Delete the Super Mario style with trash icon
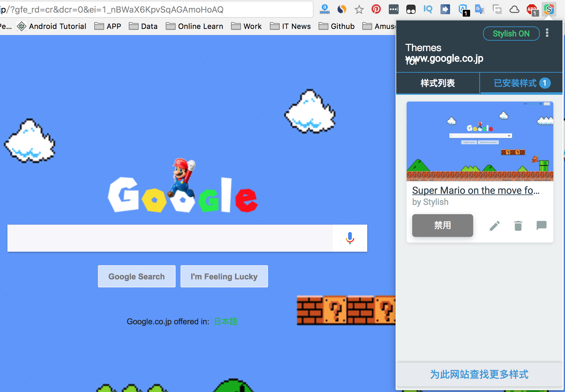The width and height of the screenshot is (565, 392). tap(518, 226)
